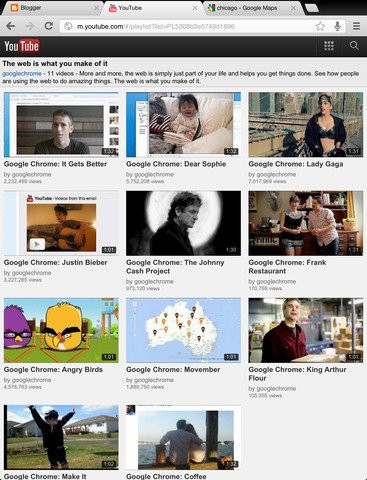The width and height of the screenshot is (367, 480).
Task: Open the Movember map video thumbnail
Action: click(x=183, y=330)
